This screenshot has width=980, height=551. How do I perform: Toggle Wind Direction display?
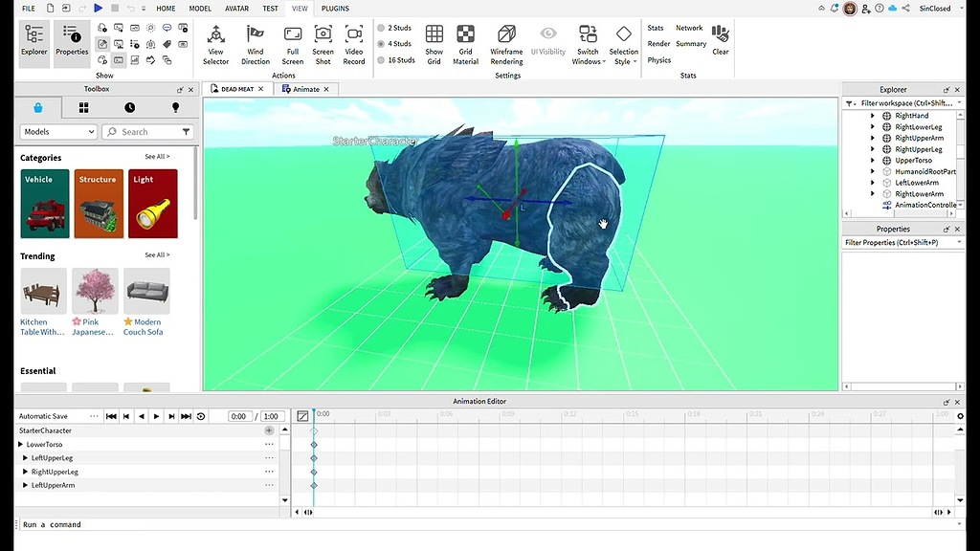255,43
